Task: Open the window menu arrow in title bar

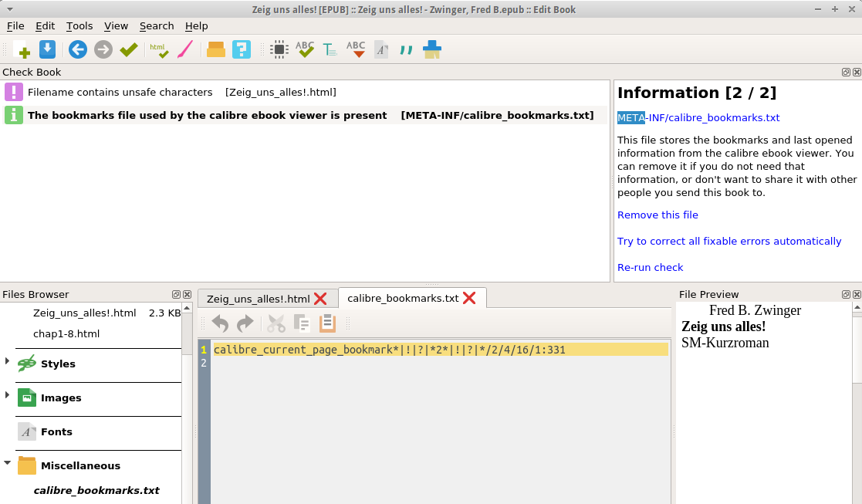Action: 9,9
